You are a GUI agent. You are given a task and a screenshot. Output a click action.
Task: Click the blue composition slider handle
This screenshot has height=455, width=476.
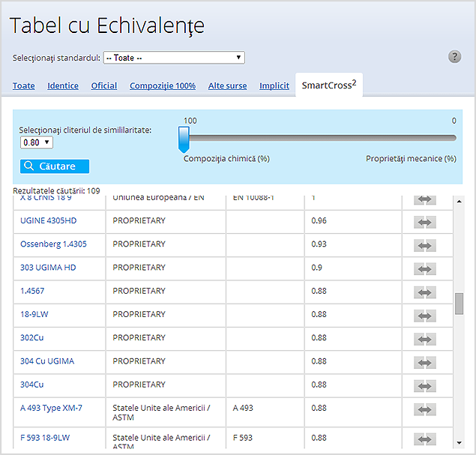184,139
